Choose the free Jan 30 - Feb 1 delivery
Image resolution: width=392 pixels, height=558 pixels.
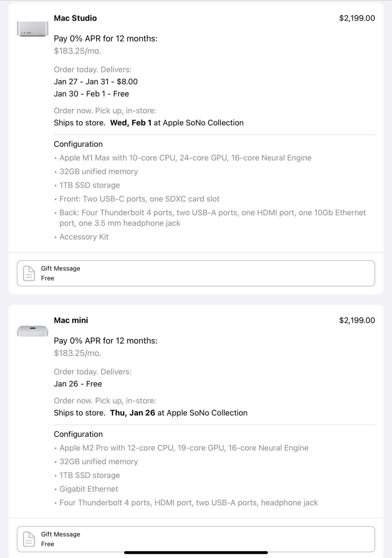click(x=91, y=94)
